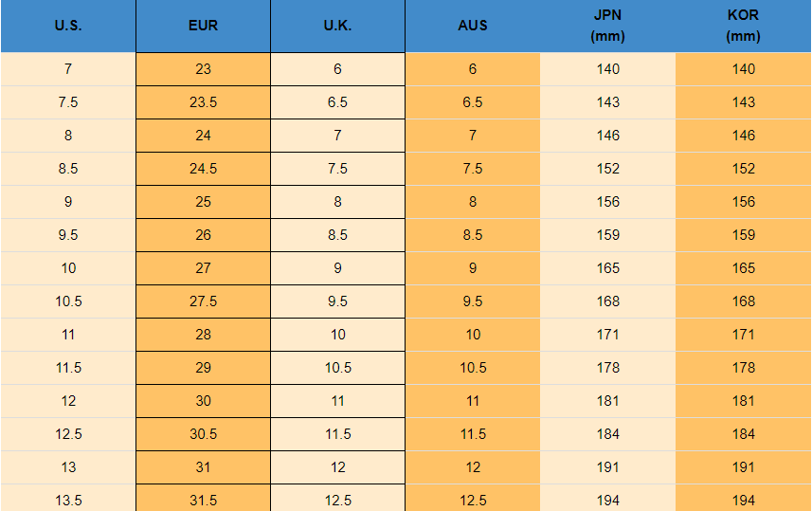Screen dimensions: 812x511
Task: Select the KOR 178 mm cell
Action: [x=743, y=368]
